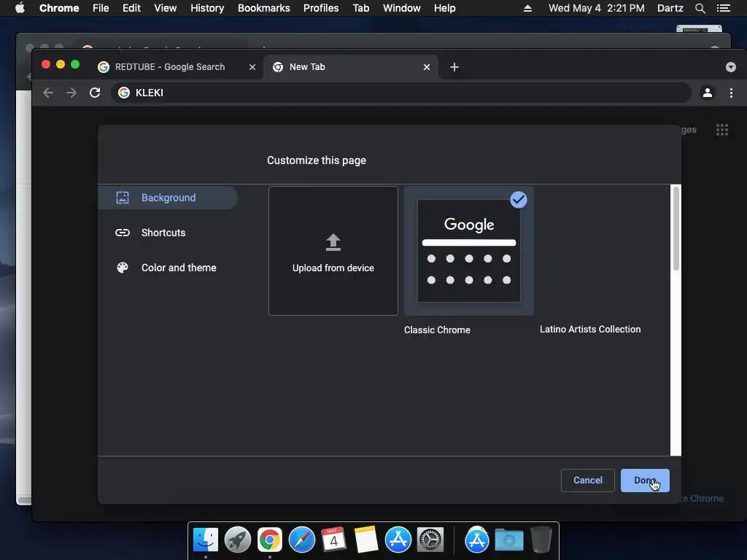Click the palette icon for Color and theme

pos(123,268)
